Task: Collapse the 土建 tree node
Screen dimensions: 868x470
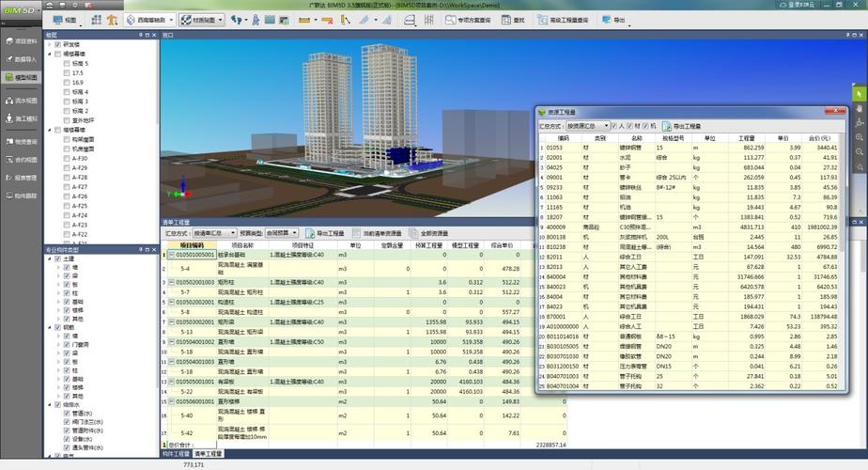Action: click(x=50, y=258)
